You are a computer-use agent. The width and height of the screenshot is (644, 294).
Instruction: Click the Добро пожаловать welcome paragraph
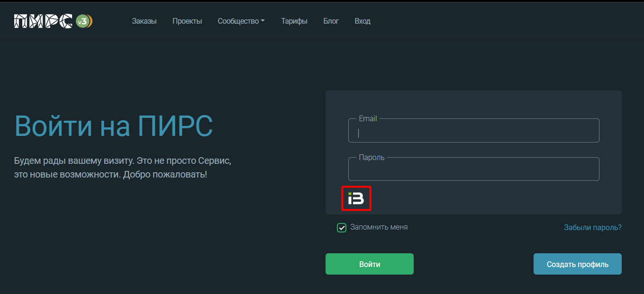click(x=123, y=168)
